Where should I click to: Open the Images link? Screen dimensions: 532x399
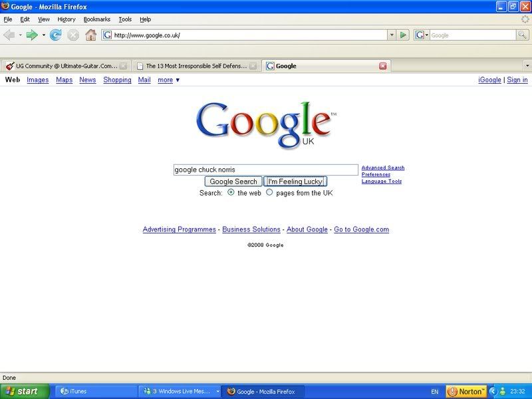(x=38, y=80)
